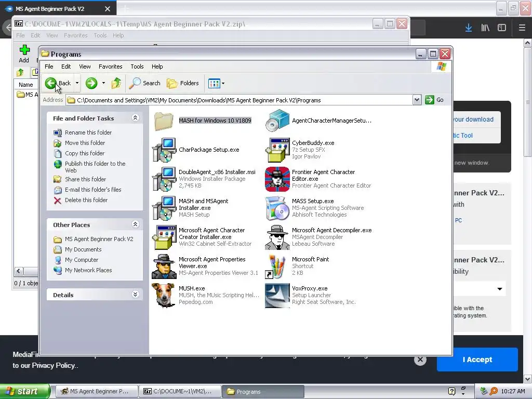The height and width of the screenshot is (399, 532).
Task: Select the CyberBuddy.exe icon
Action: [277, 150]
